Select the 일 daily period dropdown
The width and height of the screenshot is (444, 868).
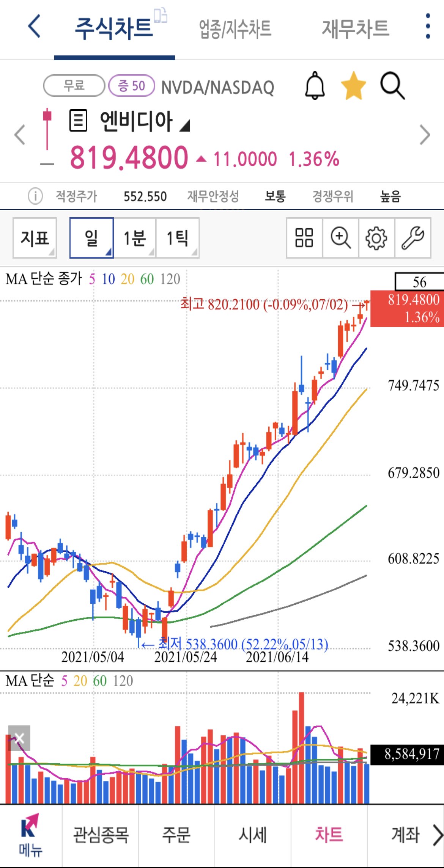[x=91, y=238]
